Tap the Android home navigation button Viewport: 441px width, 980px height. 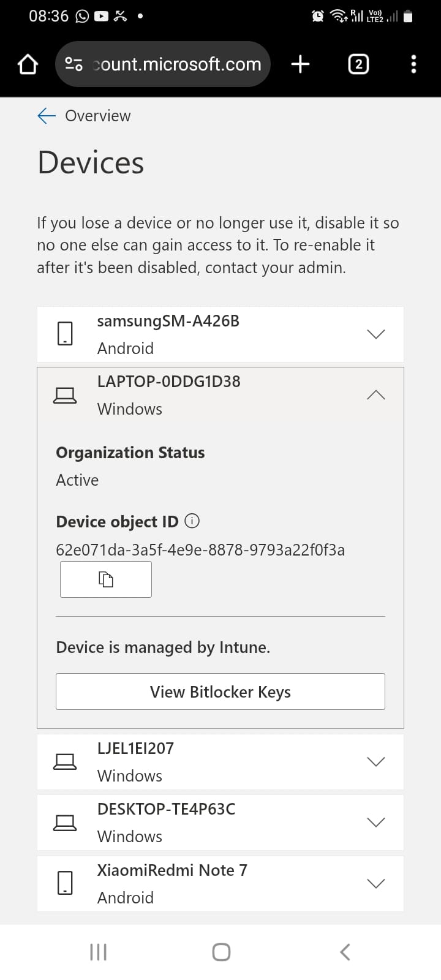(221, 952)
